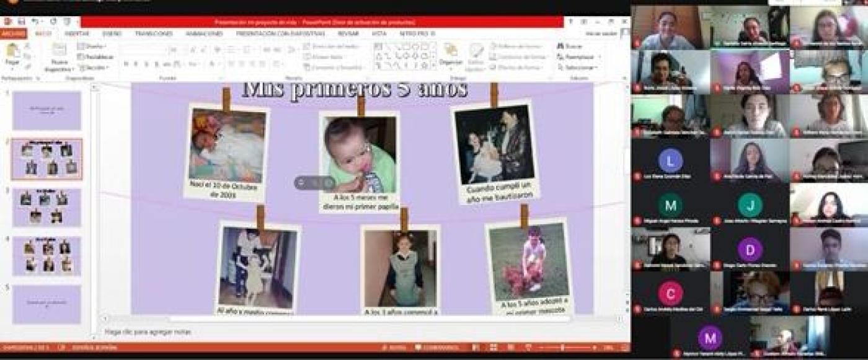Switch to Normal view in the status bar
This screenshot has width=868, height=360.
475,348
